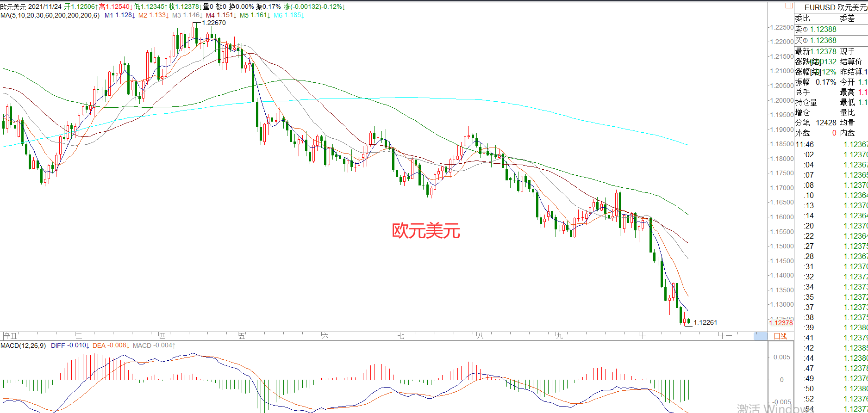Select the 日线 period tab
The height and width of the screenshot is (413, 868).
[781, 336]
